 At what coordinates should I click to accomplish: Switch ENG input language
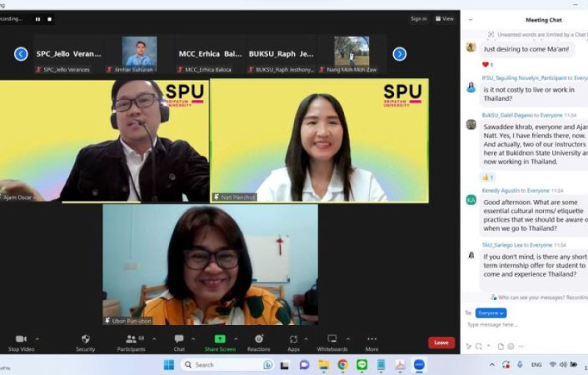click(537, 365)
